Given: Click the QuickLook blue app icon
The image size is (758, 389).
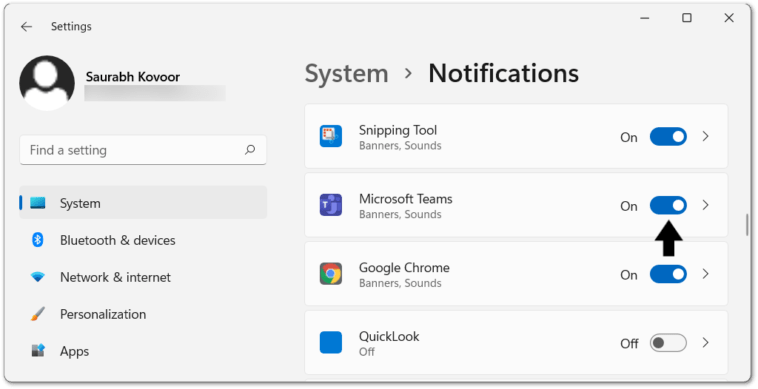Looking at the screenshot, I should [331, 343].
